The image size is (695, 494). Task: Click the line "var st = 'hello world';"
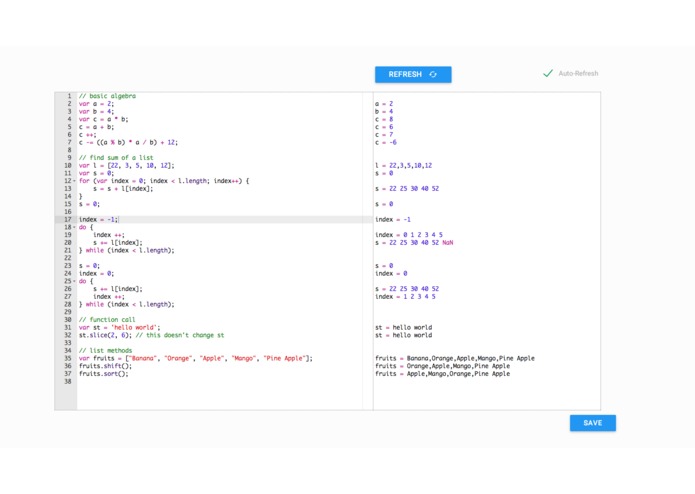point(119,328)
